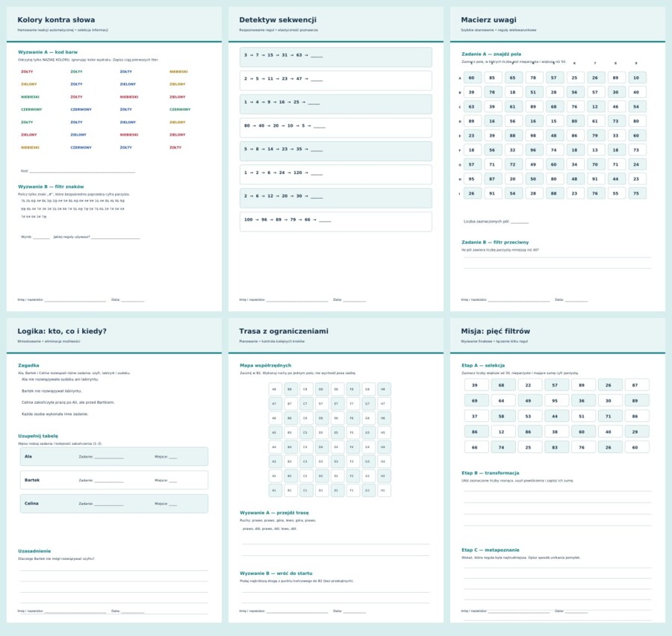This screenshot has height=636, width=672.
Task: Click the 'Jakiej reguły używasz?' answer blank
Action: [x=115, y=237]
